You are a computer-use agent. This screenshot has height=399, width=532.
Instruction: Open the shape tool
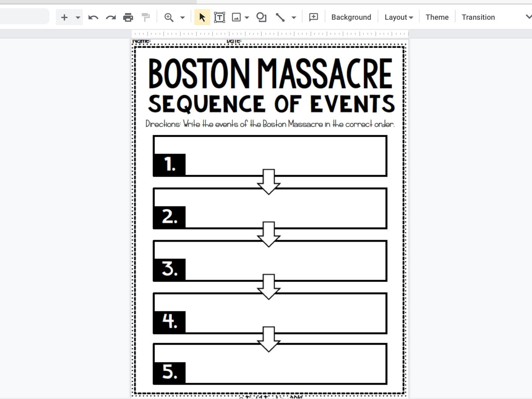click(x=261, y=17)
